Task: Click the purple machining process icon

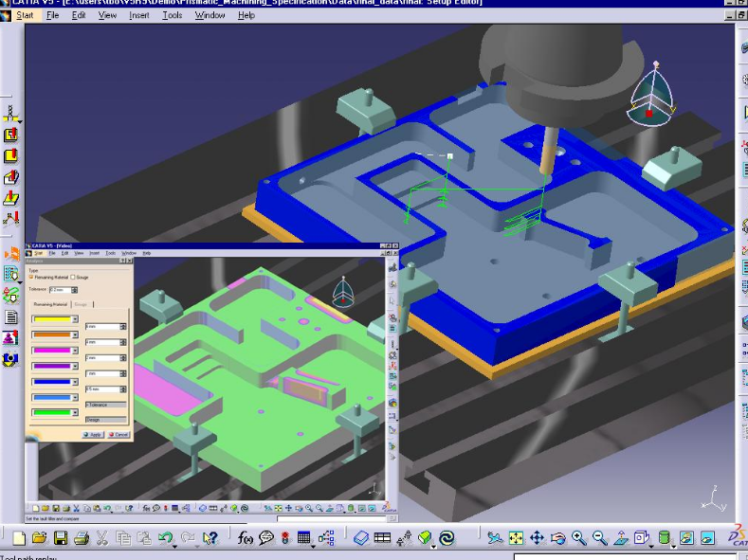Action: [x=10, y=337]
